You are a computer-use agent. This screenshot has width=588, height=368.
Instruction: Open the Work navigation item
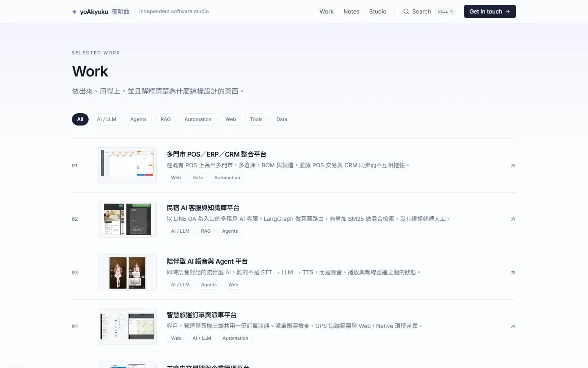(x=326, y=11)
